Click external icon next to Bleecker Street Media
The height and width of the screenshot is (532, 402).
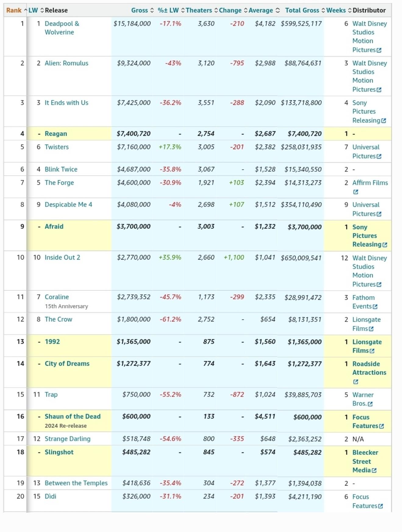point(374,471)
